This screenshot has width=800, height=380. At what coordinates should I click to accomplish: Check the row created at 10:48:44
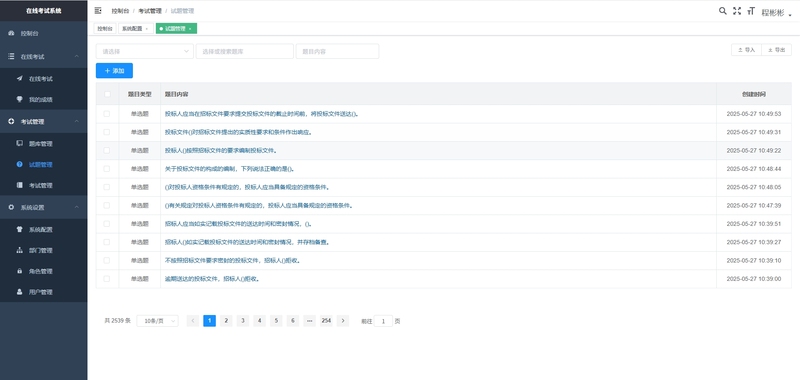click(x=107, y=169)
